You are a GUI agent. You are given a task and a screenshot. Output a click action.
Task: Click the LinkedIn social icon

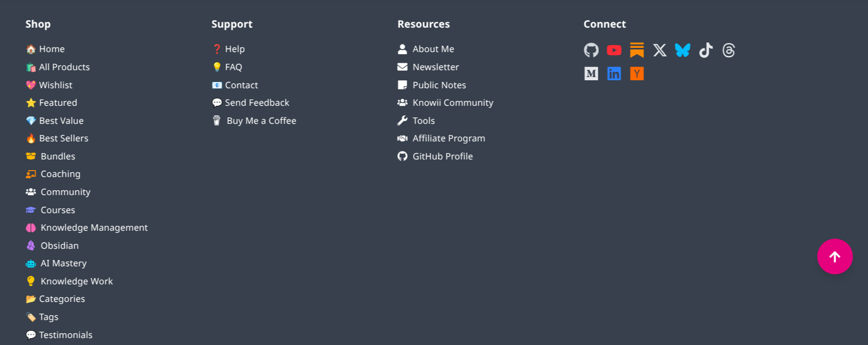[614, 73]
